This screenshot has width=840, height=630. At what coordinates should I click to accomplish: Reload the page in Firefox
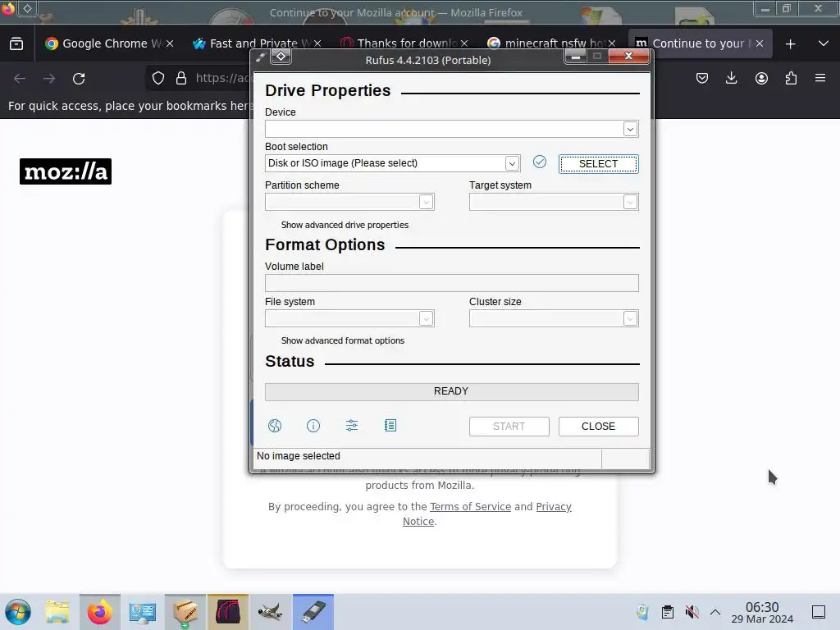[x=79, y=79]
